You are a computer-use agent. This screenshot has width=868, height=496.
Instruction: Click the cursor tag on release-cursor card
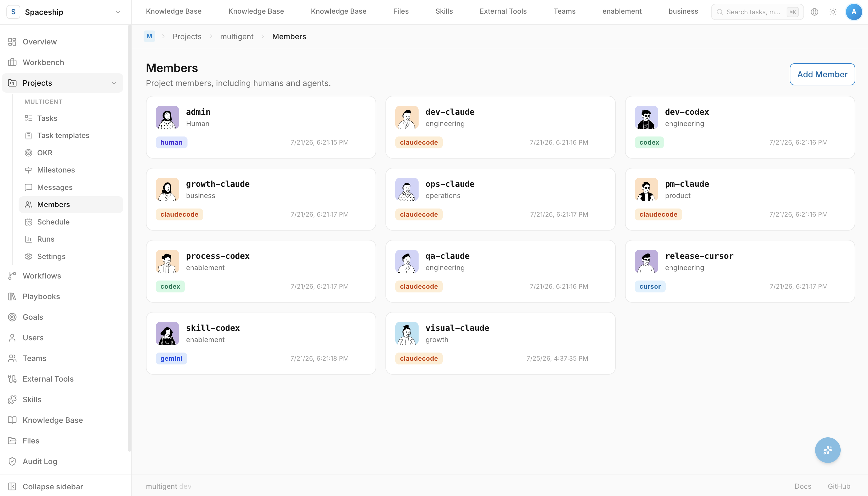(650, 287)
